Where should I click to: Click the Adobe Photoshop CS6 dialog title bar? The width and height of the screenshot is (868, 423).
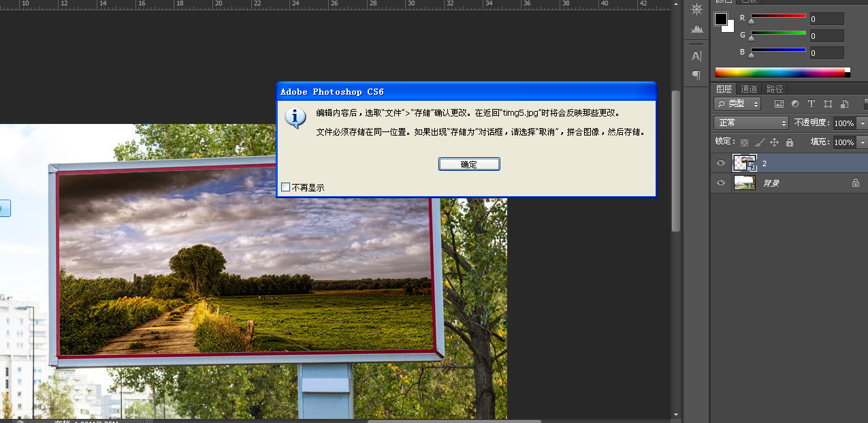pyautogui.click(x=466, y=92)
